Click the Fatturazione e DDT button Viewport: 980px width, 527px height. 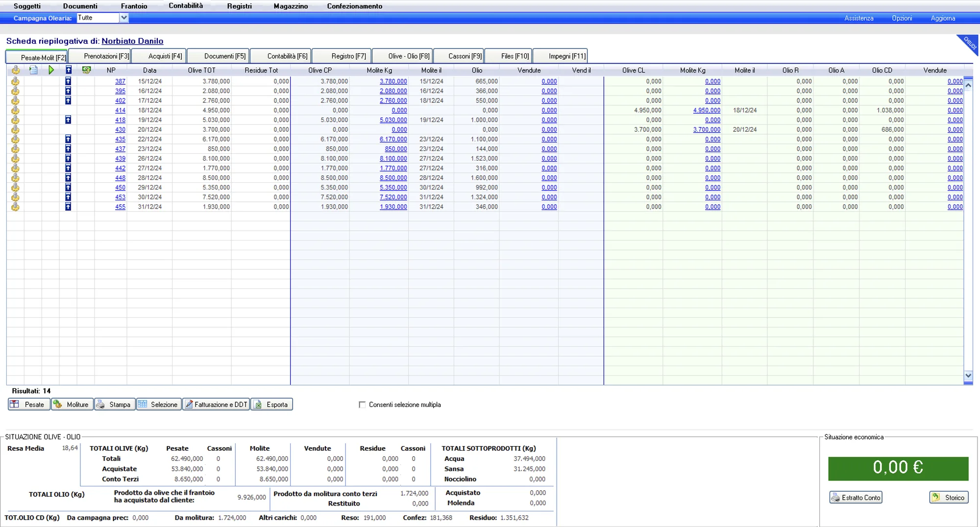[216, 405]
